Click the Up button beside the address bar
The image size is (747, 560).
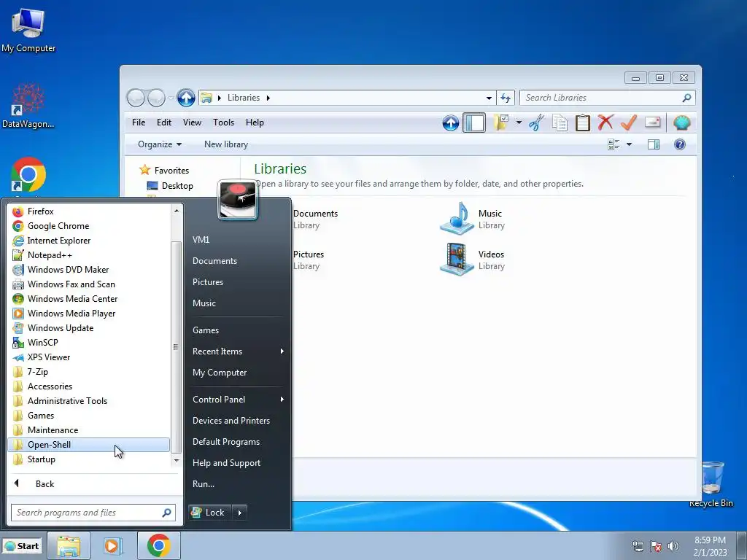pos(186,98)
